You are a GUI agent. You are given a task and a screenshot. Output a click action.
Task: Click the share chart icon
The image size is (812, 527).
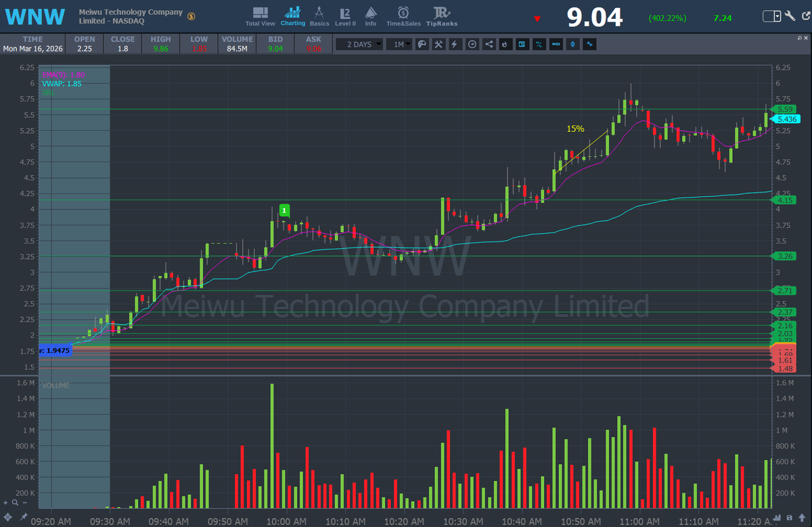pyautogui.click(x=488, y=44)
